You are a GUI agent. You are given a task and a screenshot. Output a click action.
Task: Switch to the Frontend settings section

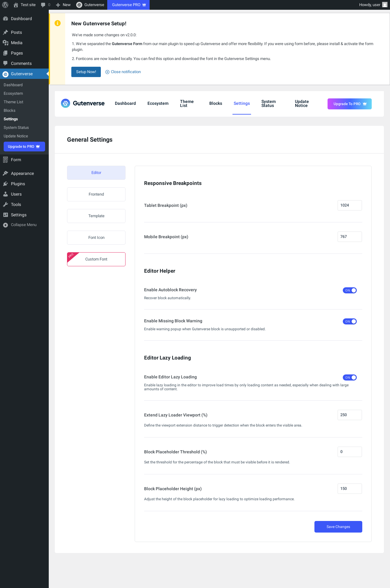(x=96, y=194)
